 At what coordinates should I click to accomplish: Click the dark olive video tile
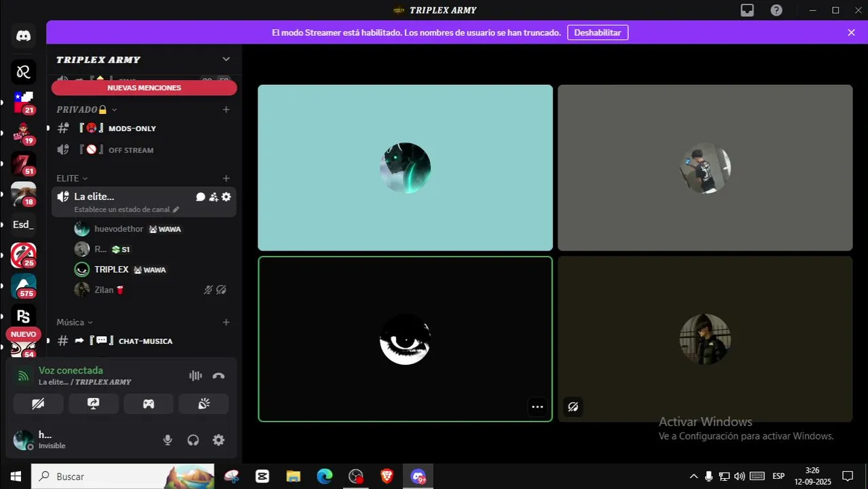[705, 339]
